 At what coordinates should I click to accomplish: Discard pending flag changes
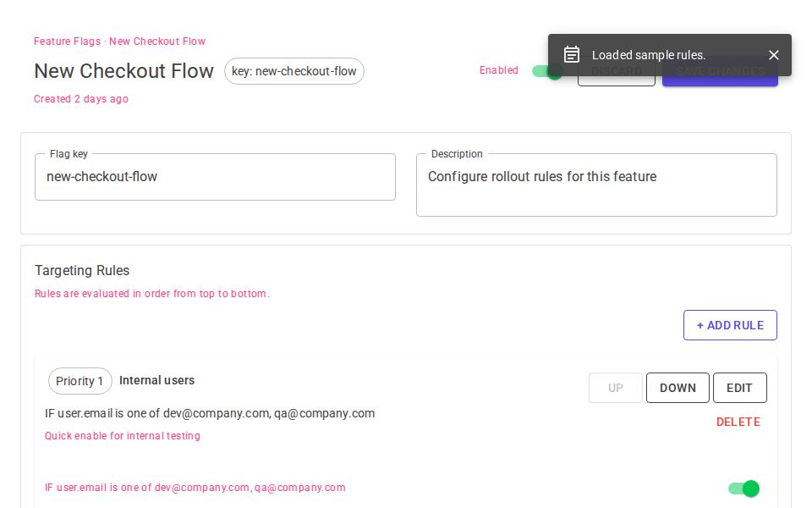coord(617,72)
